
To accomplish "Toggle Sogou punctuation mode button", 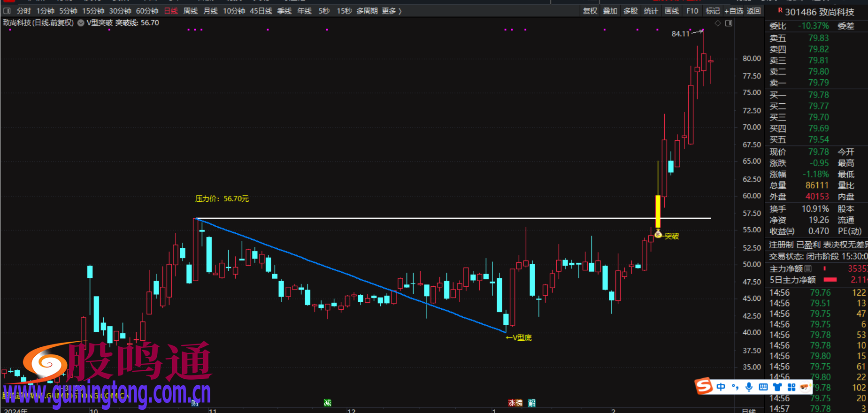I will (735, 387).
